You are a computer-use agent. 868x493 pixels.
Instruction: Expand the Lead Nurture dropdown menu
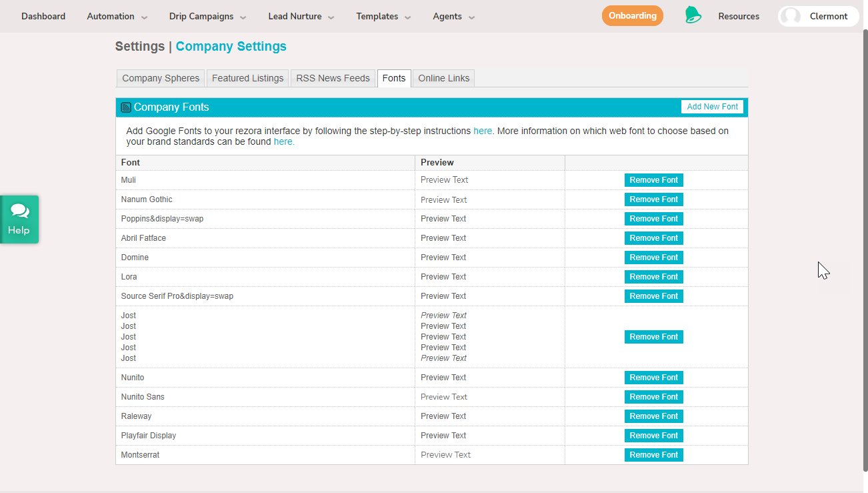[x=301, y=16]
